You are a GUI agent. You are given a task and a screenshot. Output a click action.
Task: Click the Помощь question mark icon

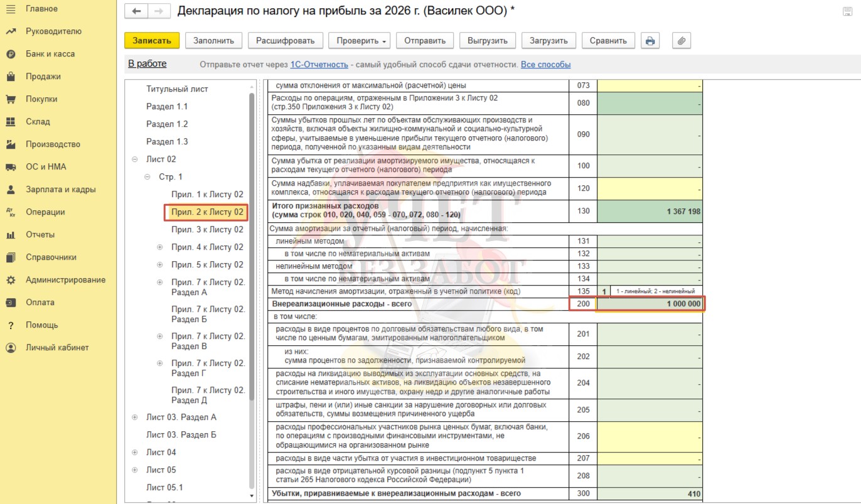(x=10, y=325)
